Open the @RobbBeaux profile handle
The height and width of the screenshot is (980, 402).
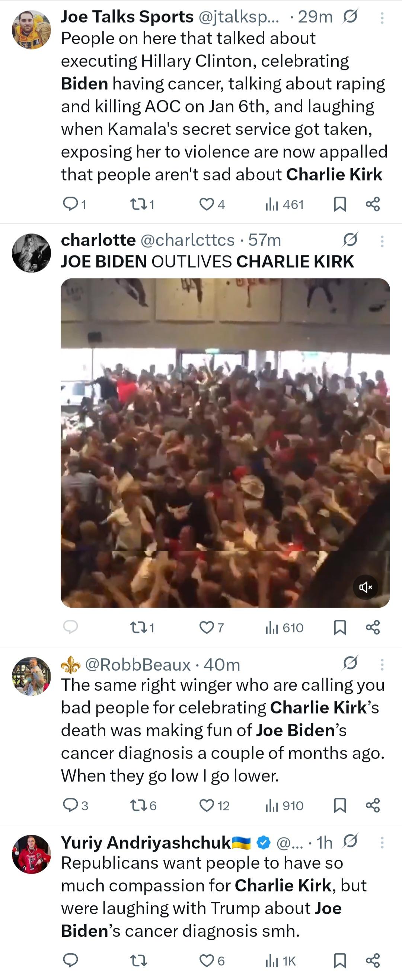[138, 665]
